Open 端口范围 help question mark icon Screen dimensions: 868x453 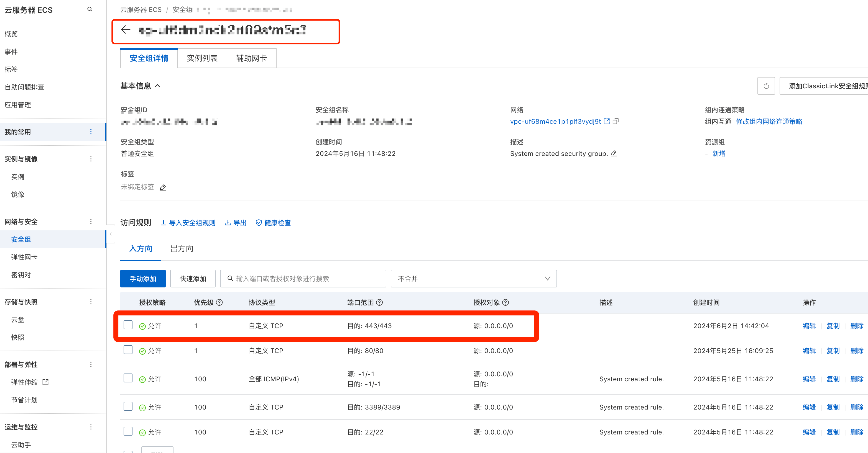coord(379,302)
